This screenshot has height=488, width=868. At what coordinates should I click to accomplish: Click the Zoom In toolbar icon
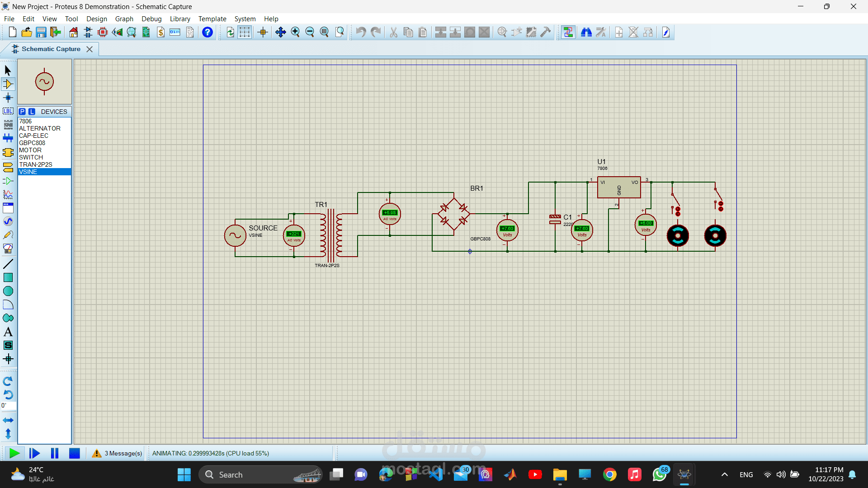pyautogui.click(x=296, y=32)
